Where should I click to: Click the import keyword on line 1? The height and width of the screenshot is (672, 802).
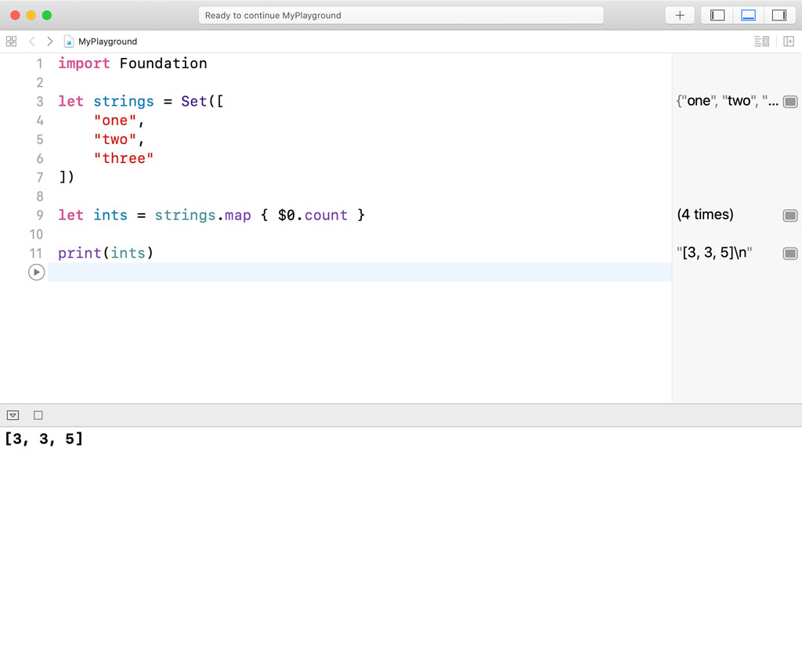84,63
